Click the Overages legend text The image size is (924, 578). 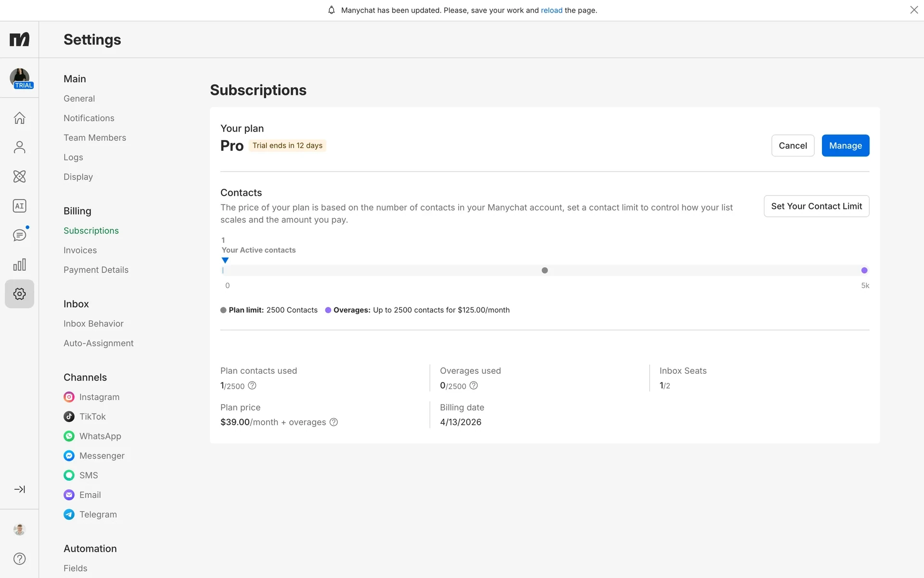(417, 310)
